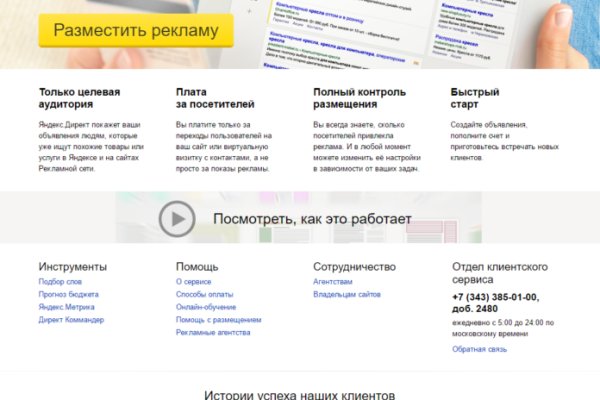Click the Инструменты section heading
The width and height of the screenshot is (600, 400).
72,267
